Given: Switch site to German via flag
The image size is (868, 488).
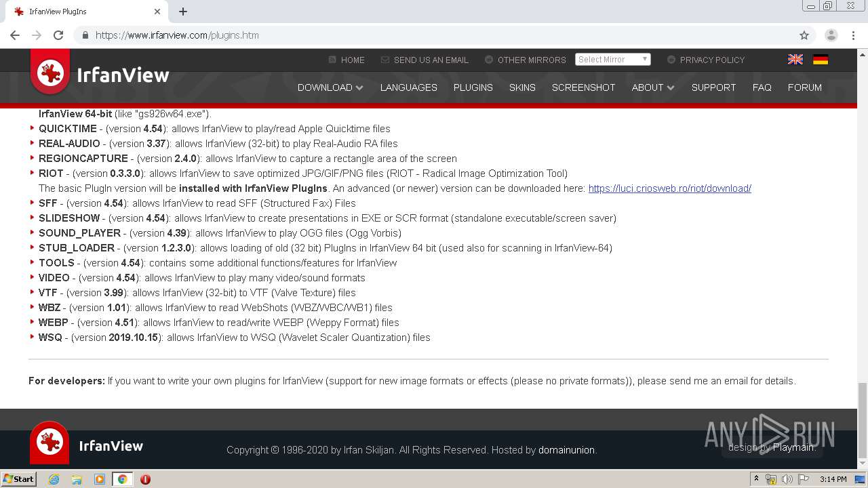Looking at the screenshot, I should 821,60.
